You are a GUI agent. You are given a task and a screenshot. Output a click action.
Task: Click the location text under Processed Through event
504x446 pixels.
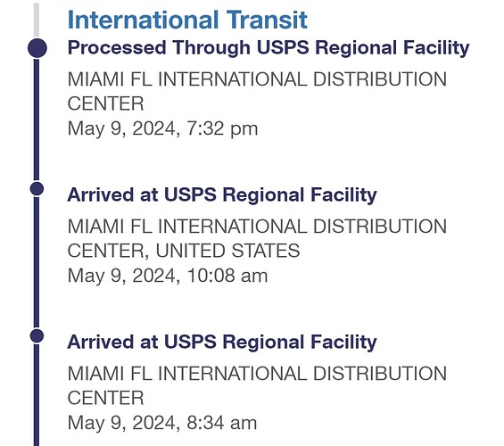(x=257, y=91)
